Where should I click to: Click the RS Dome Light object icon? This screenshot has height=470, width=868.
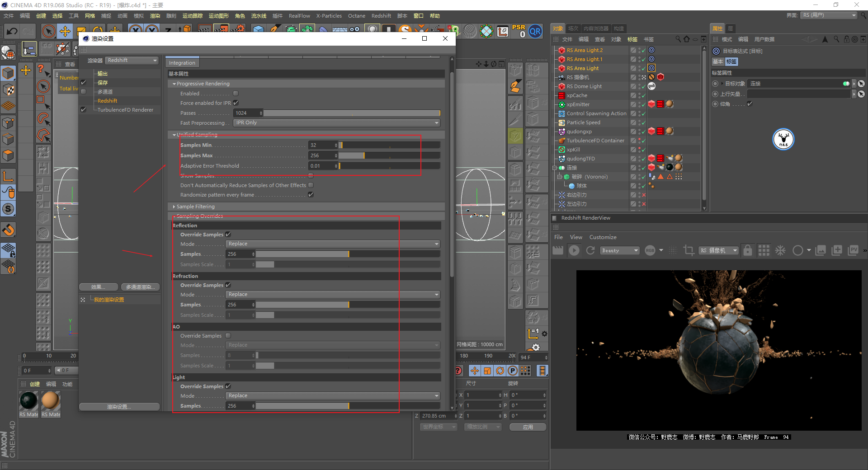561,86
